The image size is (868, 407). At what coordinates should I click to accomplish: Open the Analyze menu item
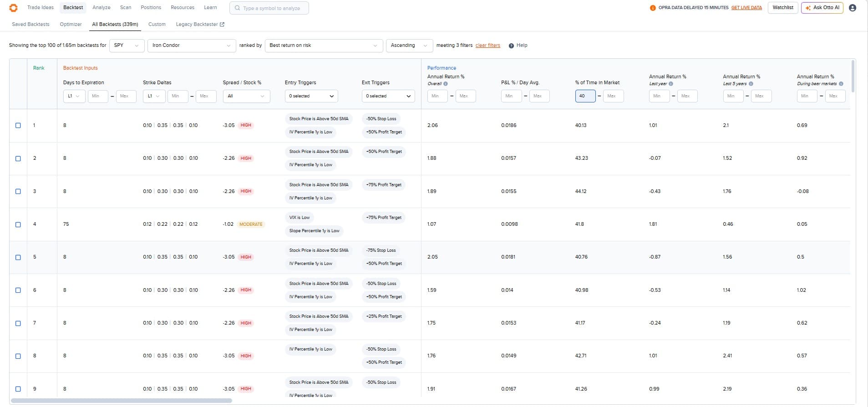click(101, 8)
